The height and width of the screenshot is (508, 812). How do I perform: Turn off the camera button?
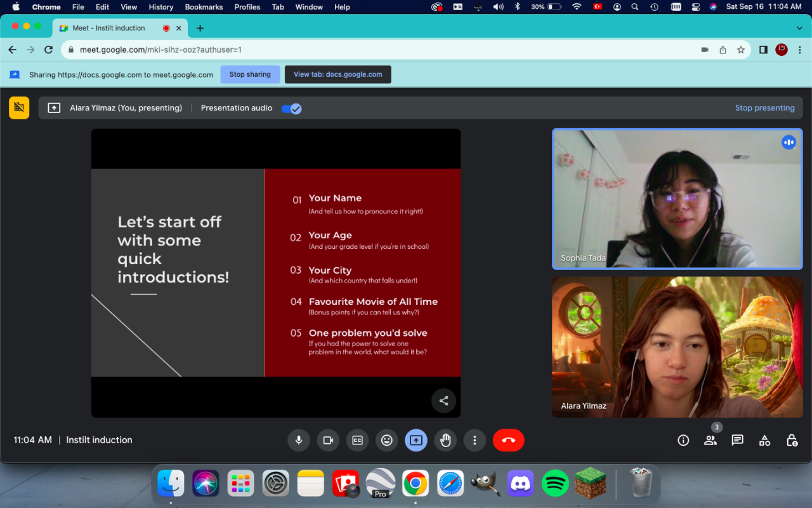[328, 440]
